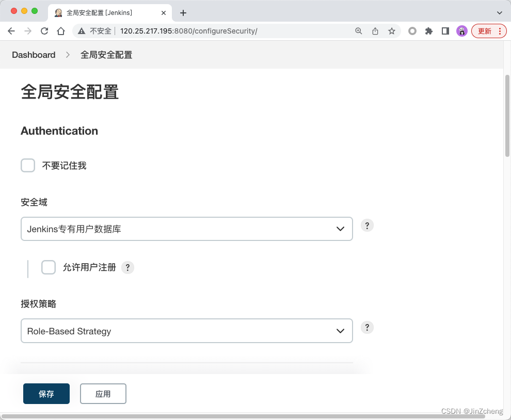This screenshot has width=511, height=420.
Task: Click the not-secure warning icon
Action: pos(82,31)
